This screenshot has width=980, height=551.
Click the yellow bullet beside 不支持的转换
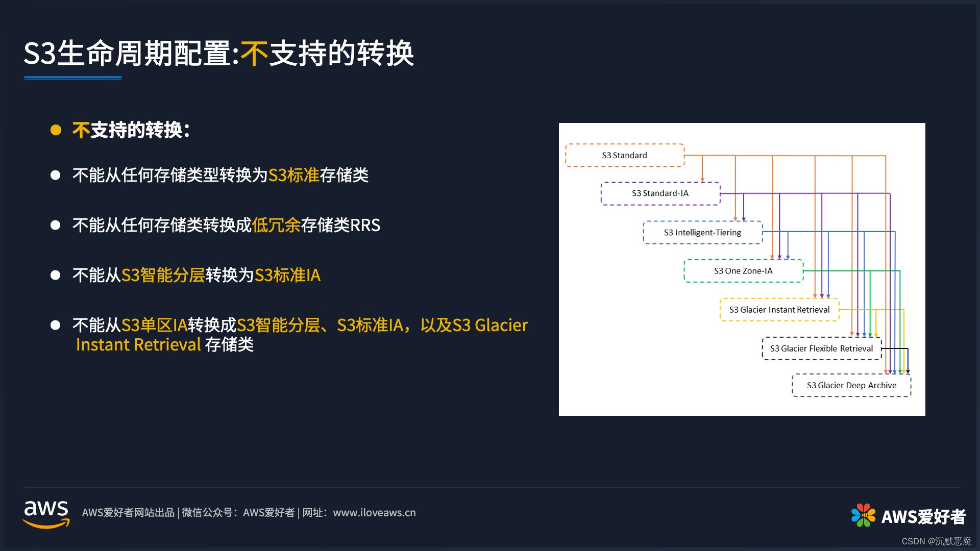pyautogui.click(x=56, y=130)
